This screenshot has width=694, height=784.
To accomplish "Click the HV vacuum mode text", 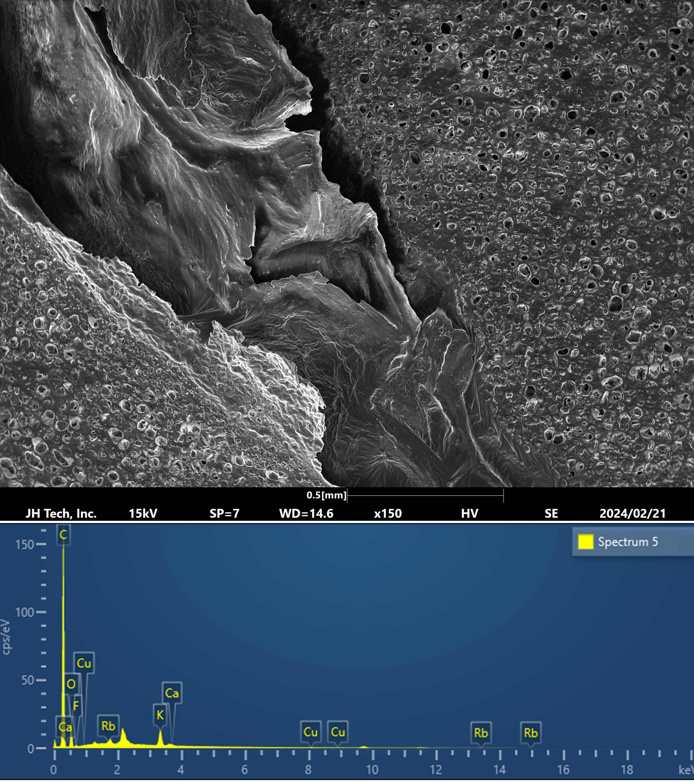I will [x=470, y=514].
